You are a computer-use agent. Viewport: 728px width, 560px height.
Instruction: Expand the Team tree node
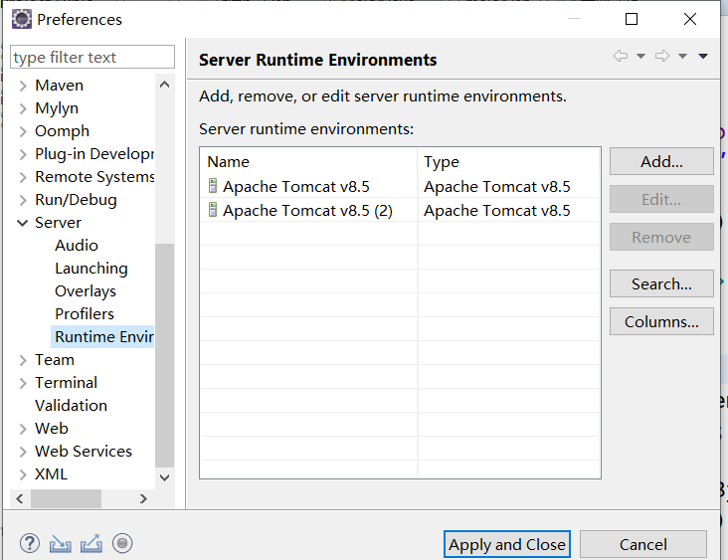point(23,360)
